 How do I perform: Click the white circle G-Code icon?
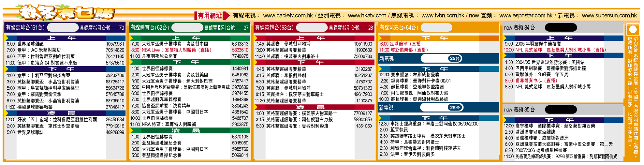pos(633,29)
